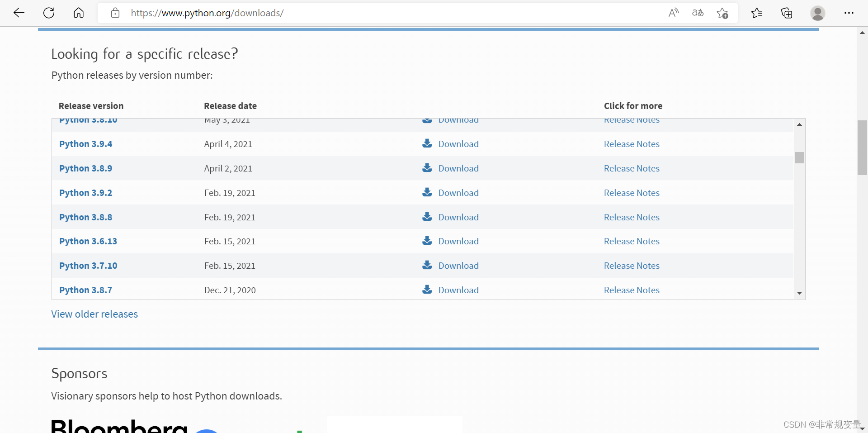Click Download text for Python 3.7.10
Image resolution: width=868 pixels, height=433 pixels.
click(458, 266)
